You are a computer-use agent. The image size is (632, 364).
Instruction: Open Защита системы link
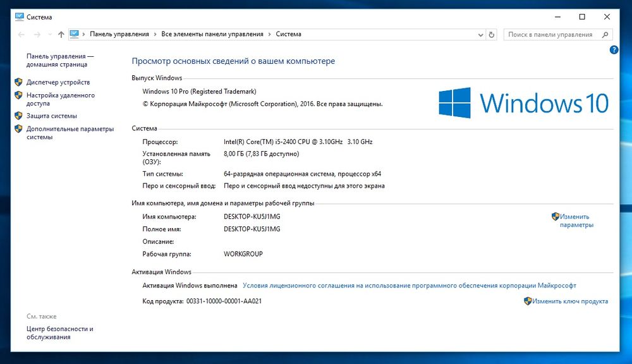pos(52,116)
